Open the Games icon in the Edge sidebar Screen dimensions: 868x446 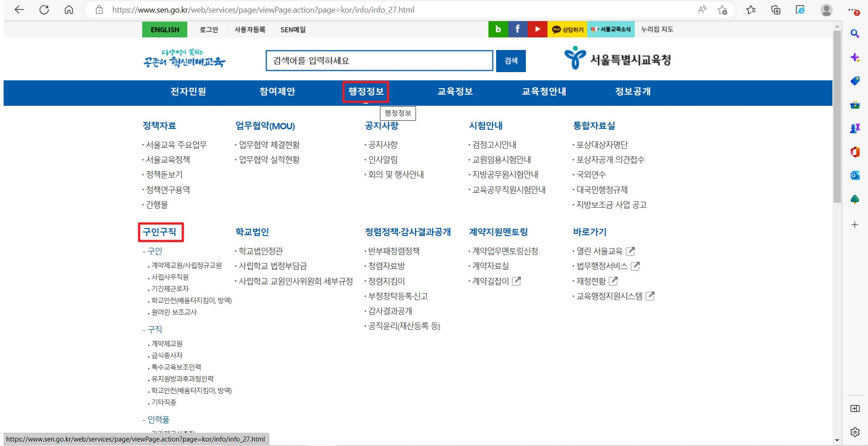[x=855, y=128]
